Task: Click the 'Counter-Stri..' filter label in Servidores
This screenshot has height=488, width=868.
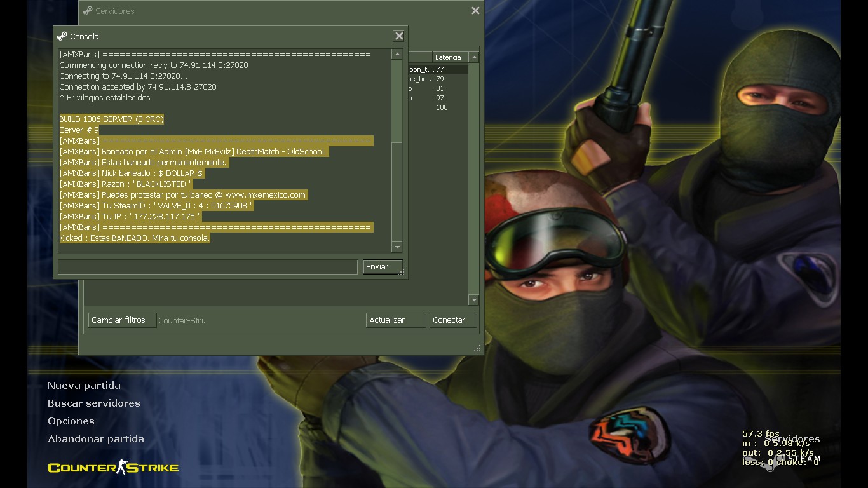Action: click(183, 320)
